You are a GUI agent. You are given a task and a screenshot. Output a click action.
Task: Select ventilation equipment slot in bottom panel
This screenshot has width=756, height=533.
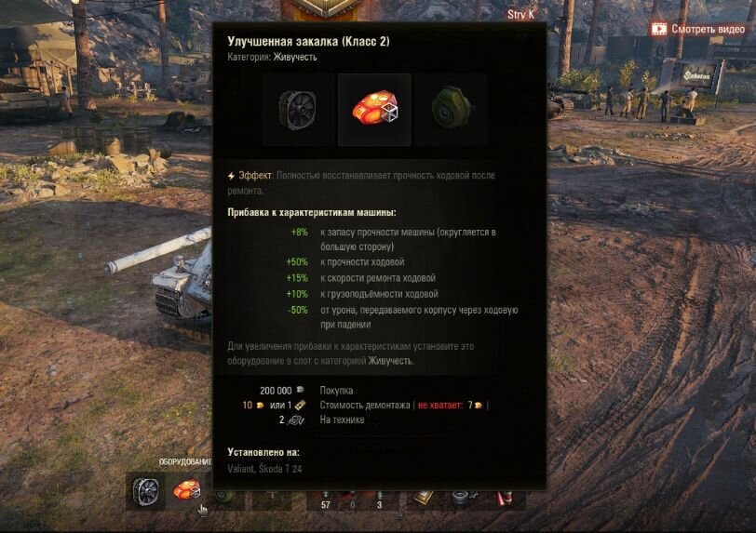click(145, 491)
